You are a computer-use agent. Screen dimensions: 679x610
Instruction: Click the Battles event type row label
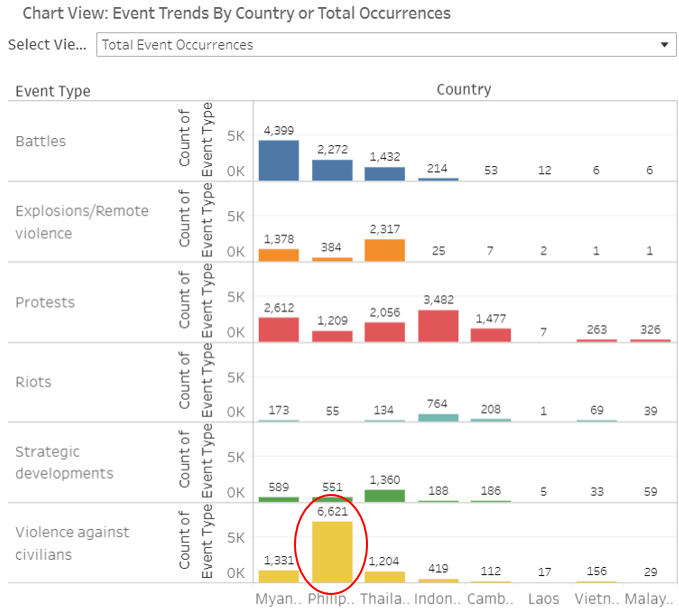pyautogui.click(x=41, y=141)
